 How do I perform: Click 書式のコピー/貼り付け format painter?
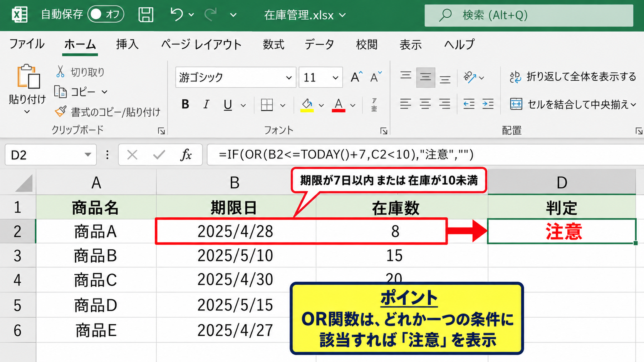107,112
